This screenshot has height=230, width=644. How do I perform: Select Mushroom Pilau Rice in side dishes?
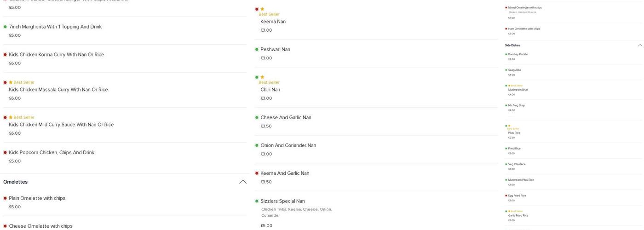(x=521, y=180)
